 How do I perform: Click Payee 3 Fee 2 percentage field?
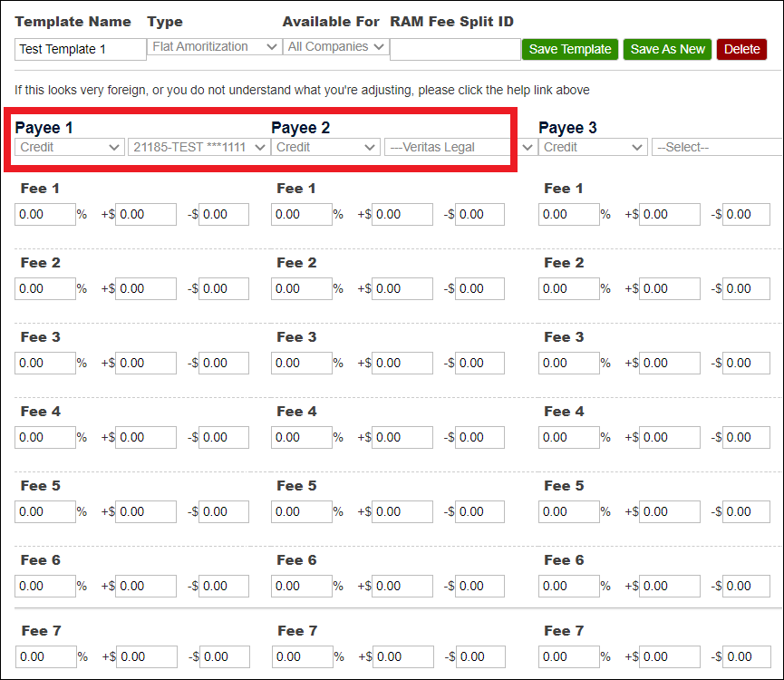tap(568, 288)
